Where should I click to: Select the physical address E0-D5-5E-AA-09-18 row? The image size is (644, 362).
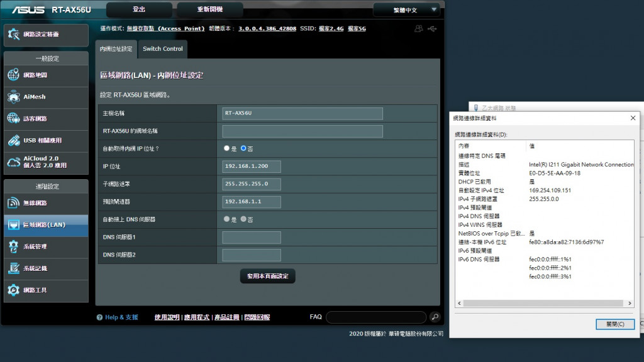[545, 173]
